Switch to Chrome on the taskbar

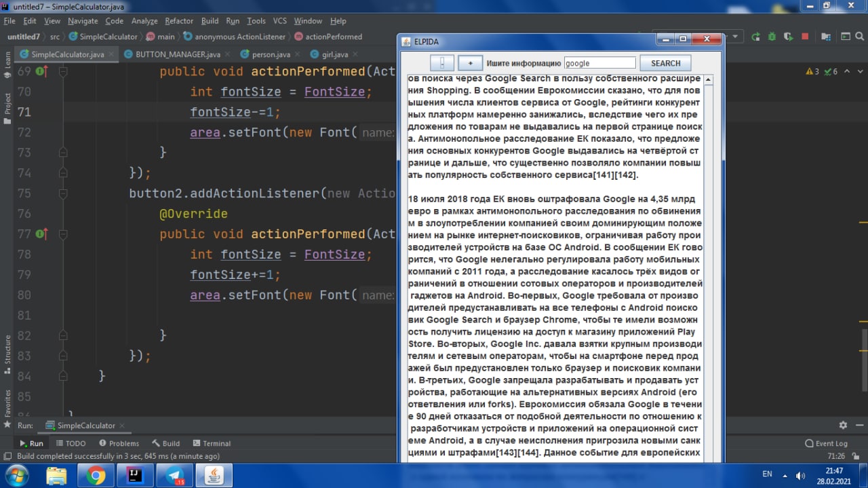[96, 475]
